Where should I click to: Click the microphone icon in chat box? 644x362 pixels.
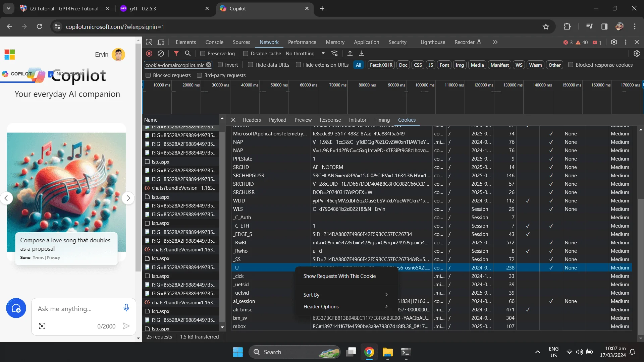(126, 307)
